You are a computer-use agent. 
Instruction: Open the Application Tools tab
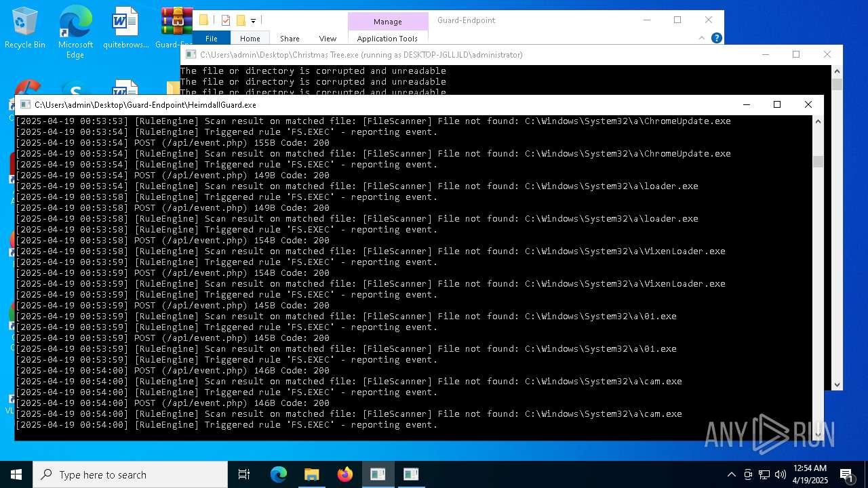[x=388, y=39]
